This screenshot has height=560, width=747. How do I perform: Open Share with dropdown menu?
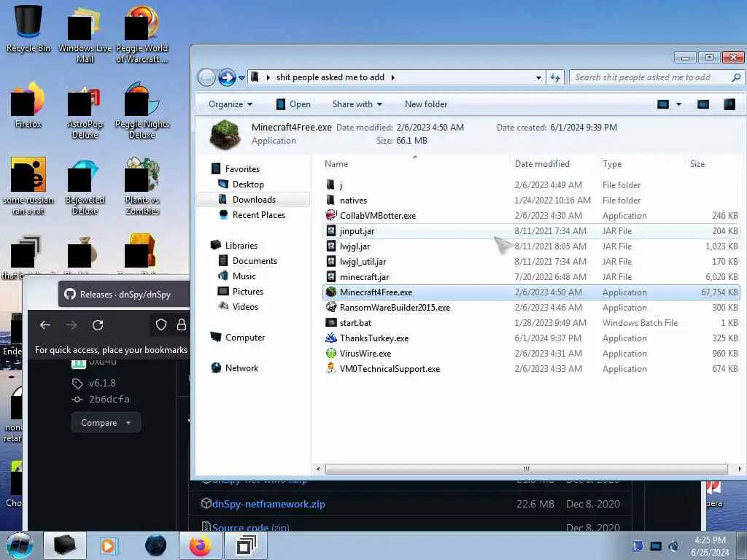point(357,104)
